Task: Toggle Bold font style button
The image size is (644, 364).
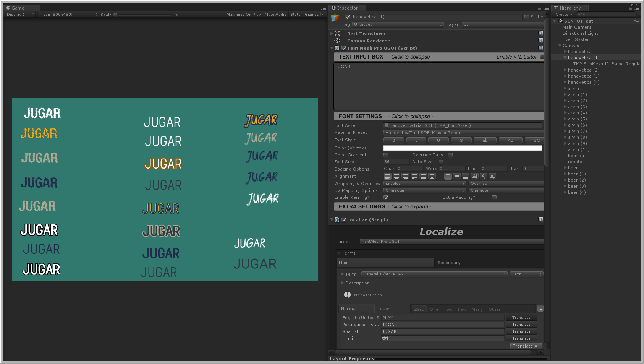Action: [393, 140]
